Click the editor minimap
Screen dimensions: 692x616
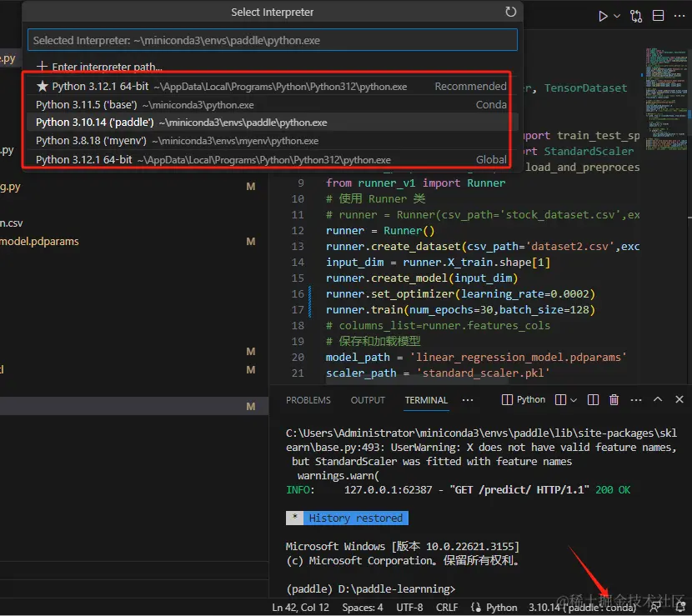665,99
